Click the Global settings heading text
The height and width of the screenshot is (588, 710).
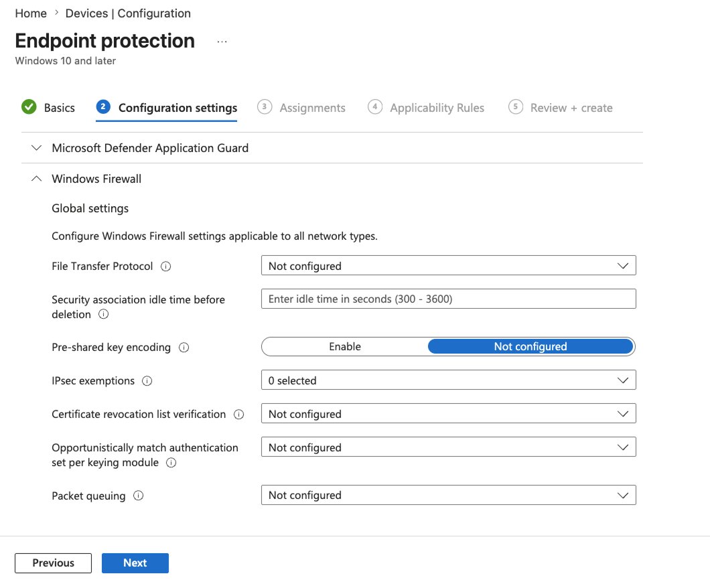click(90, 208)
